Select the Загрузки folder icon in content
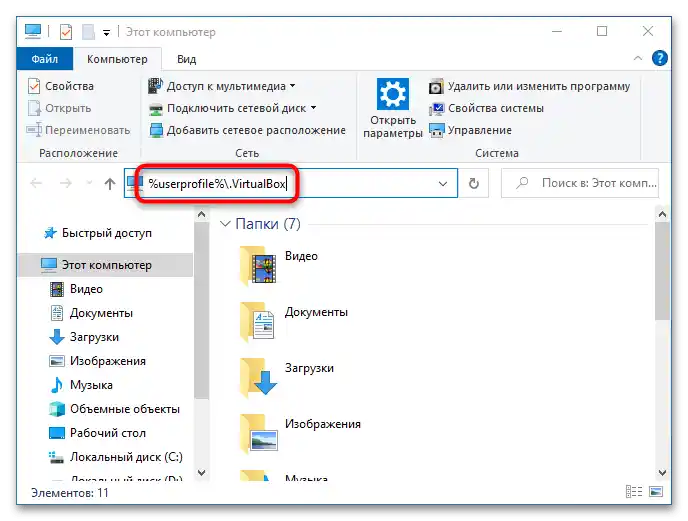The width and height of the screenshot is (688, 521). tap(258, 377)
